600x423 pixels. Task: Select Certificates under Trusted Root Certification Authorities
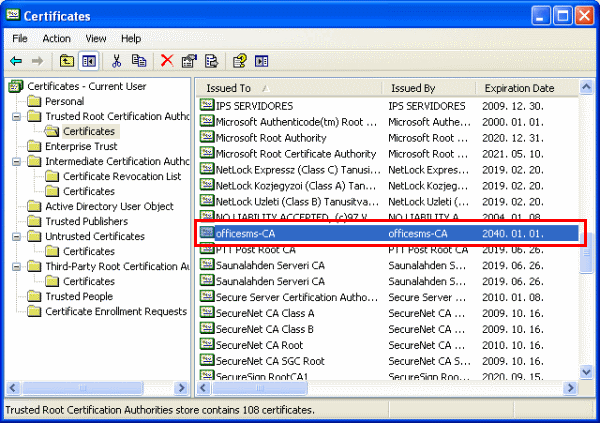[x=89, y=131]
